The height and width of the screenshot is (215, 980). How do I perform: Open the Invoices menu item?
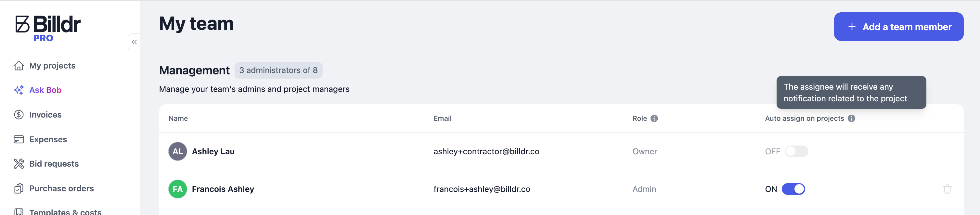(45, 115)
